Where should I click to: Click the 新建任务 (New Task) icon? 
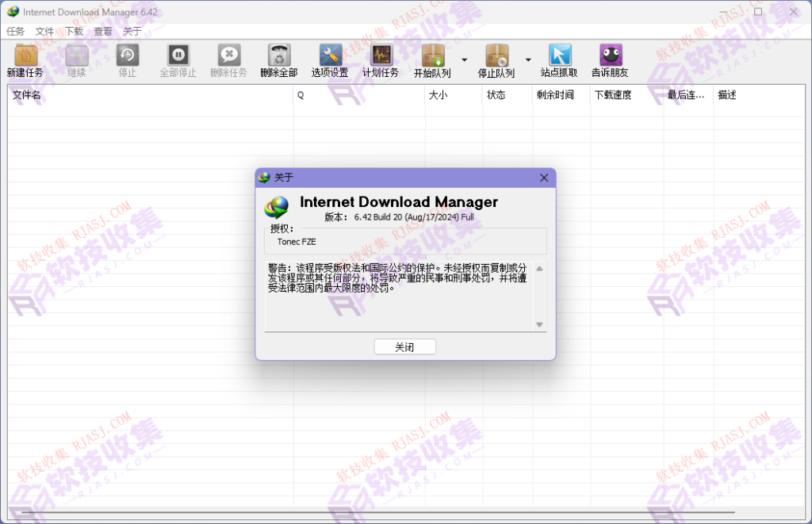[24, 59]
